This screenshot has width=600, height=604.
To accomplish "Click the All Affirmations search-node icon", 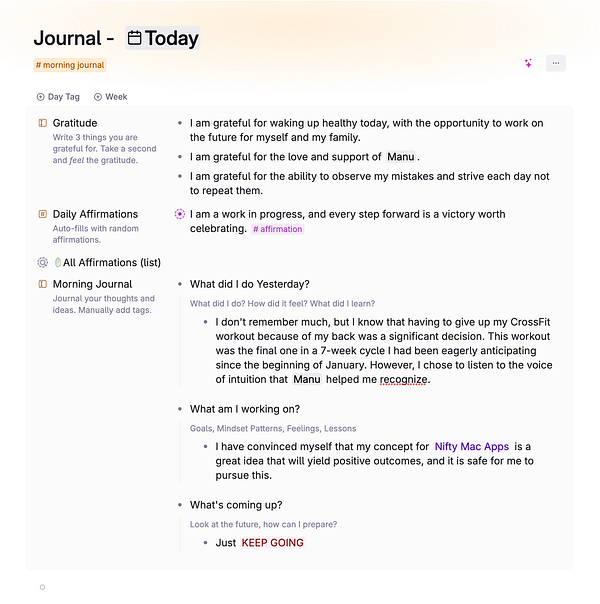I will click(42, 262).
